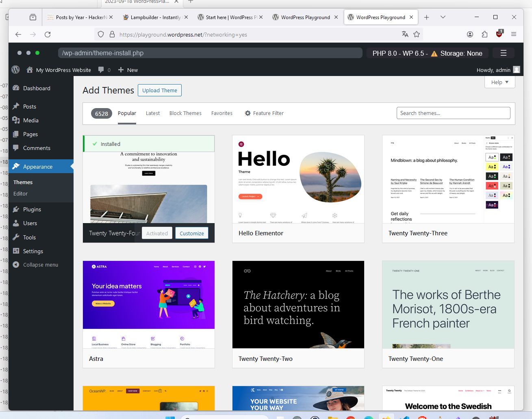Screen dimensions: 532x419
Task: Open the uBlock Origin extension icon
Action: pyautogui.click(x=499, y=34)
